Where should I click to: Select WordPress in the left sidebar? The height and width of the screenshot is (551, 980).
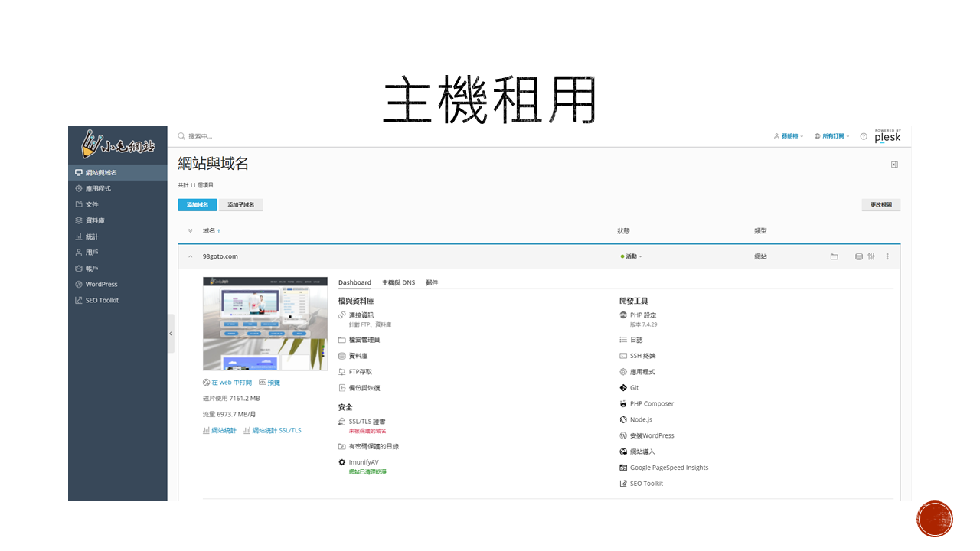tap(101, 285)
